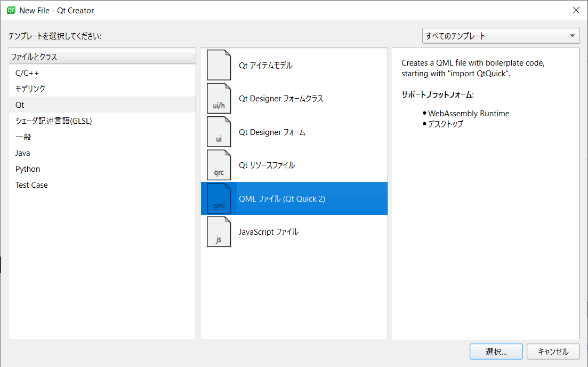Select the 一般 category
The height and width of the screenshot is (367, 588).
[23, 137]
